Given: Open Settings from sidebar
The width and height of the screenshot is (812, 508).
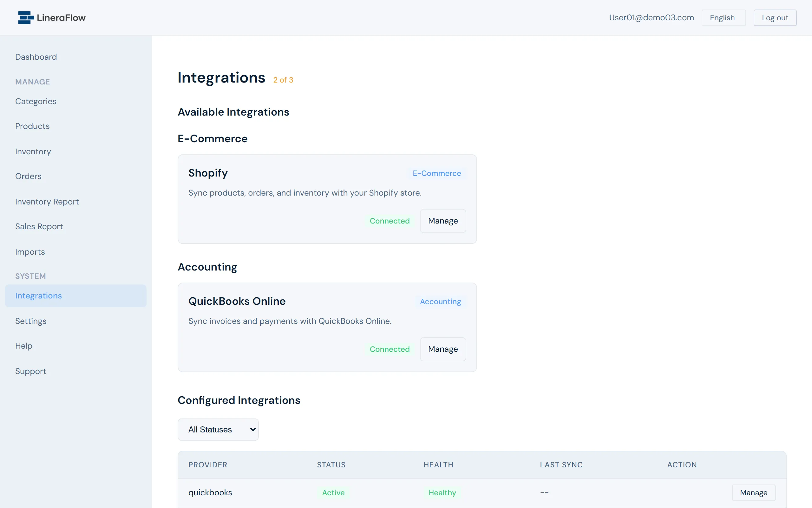Looking at the screenshot, I should click(31, 321).
